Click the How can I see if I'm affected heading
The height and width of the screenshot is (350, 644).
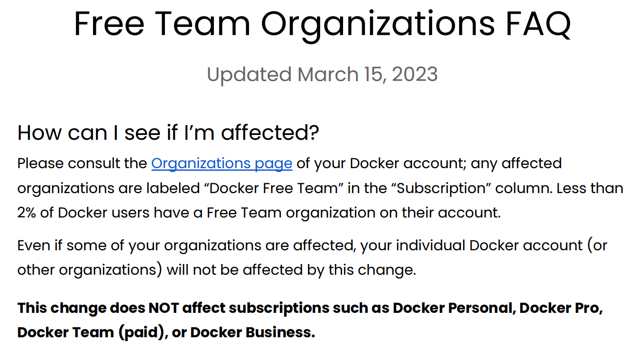(x=168, y=132)
